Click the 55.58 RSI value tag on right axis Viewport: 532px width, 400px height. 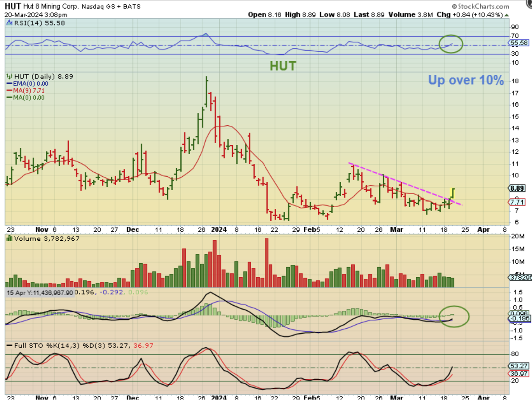[x=519, y=43]
